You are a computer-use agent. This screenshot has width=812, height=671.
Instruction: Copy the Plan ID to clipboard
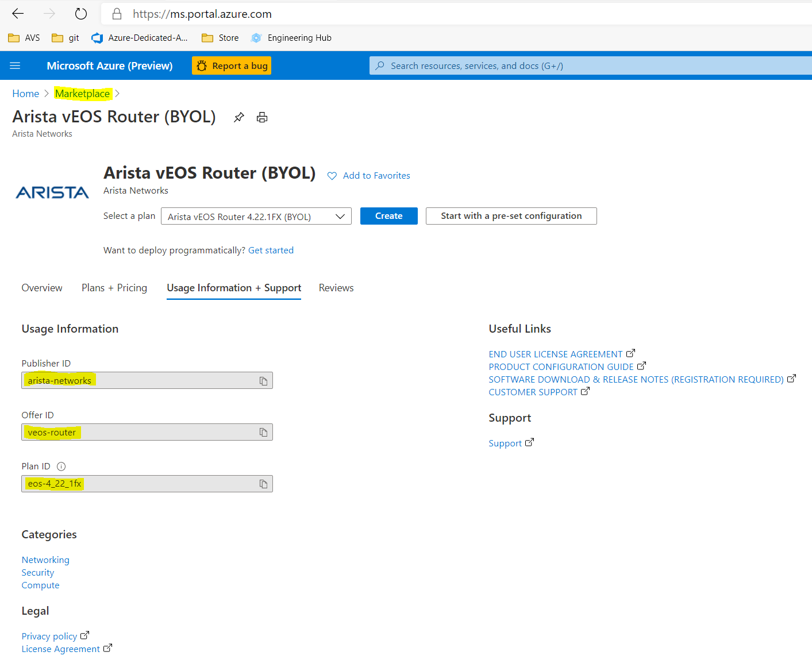tap(263, 484)
